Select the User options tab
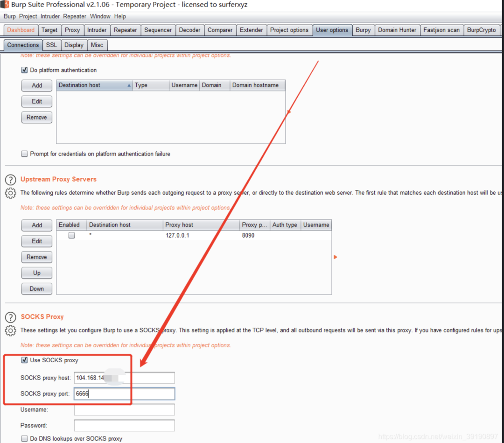The height and width of the screenshot is (443, 504). click(332, 30)
